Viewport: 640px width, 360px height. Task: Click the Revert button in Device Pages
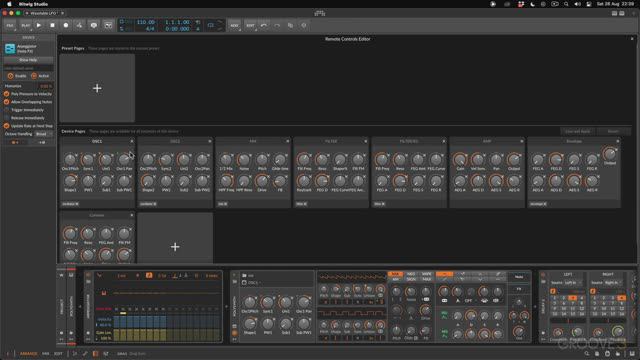coord(613,131)
